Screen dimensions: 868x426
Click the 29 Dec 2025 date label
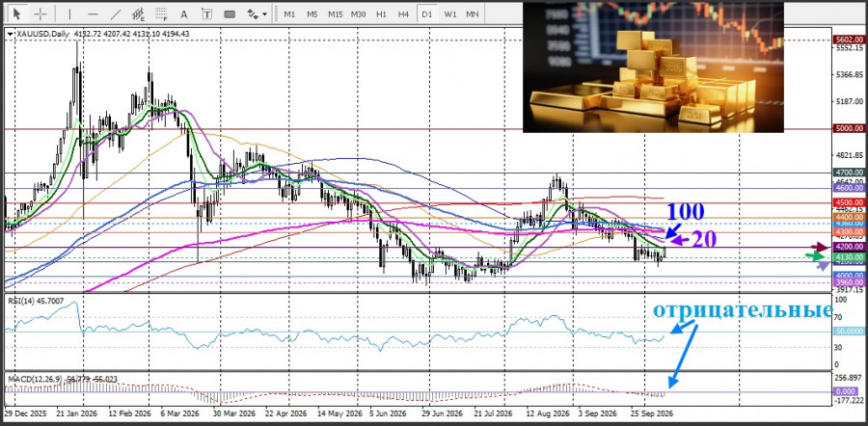click(x=24, y=413)
